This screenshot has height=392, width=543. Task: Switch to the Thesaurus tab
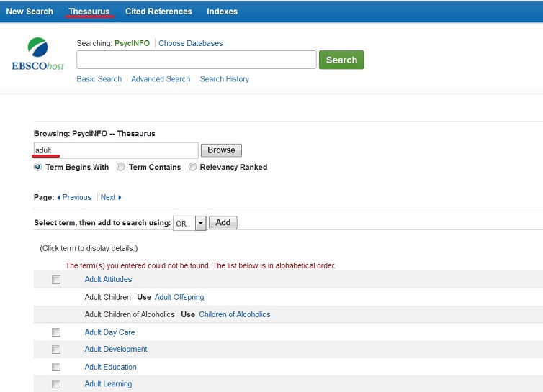[x=89, y=12]
